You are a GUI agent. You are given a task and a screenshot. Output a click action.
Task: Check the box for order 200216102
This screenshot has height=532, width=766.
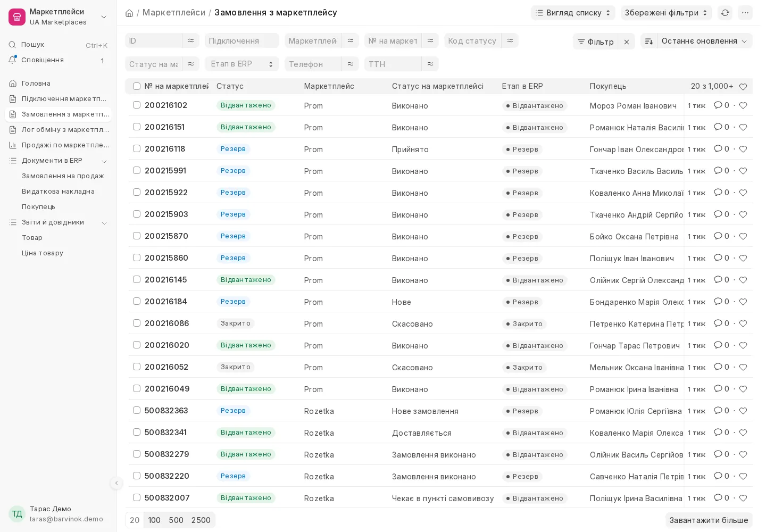pyautogui.click(x=137, y=105)
